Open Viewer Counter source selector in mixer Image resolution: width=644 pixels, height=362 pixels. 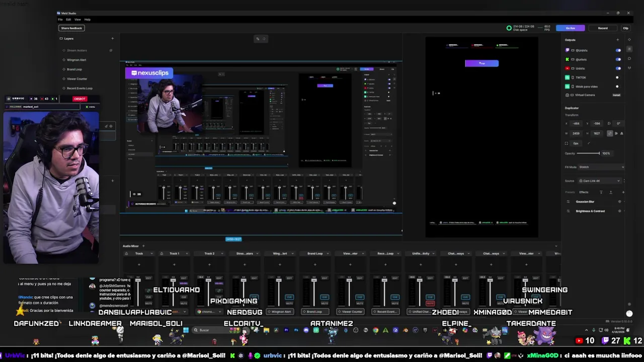pos(350,312)
